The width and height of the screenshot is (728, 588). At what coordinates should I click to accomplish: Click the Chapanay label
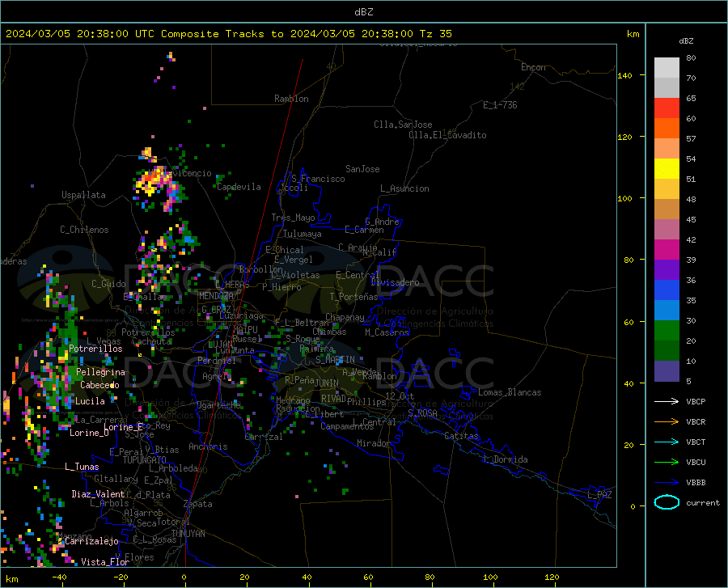(345, 317)
